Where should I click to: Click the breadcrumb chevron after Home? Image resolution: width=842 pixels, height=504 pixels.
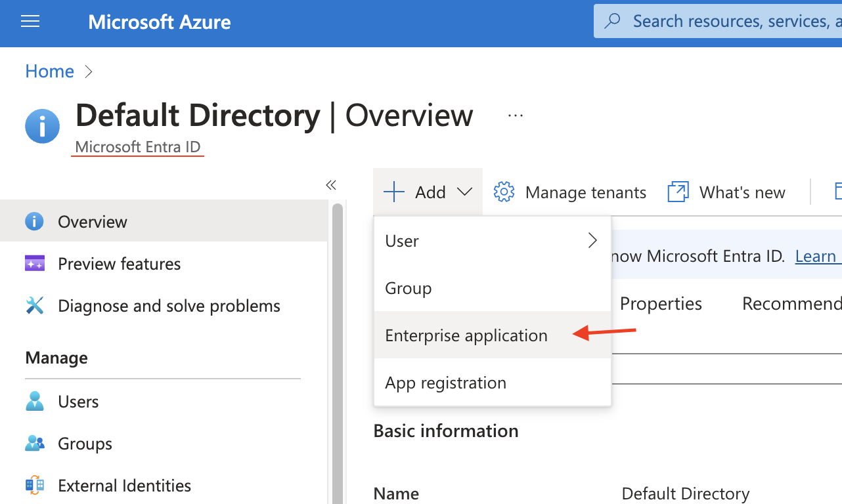tap(89, 72)
